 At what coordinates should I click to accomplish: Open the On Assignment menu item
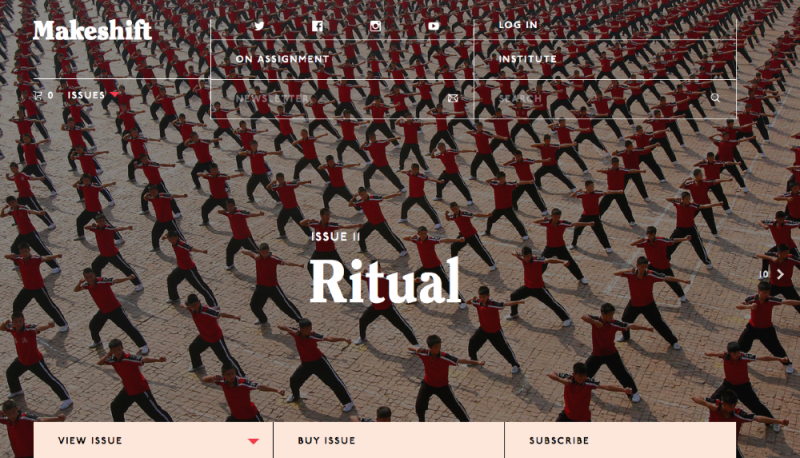click(282, 59)
